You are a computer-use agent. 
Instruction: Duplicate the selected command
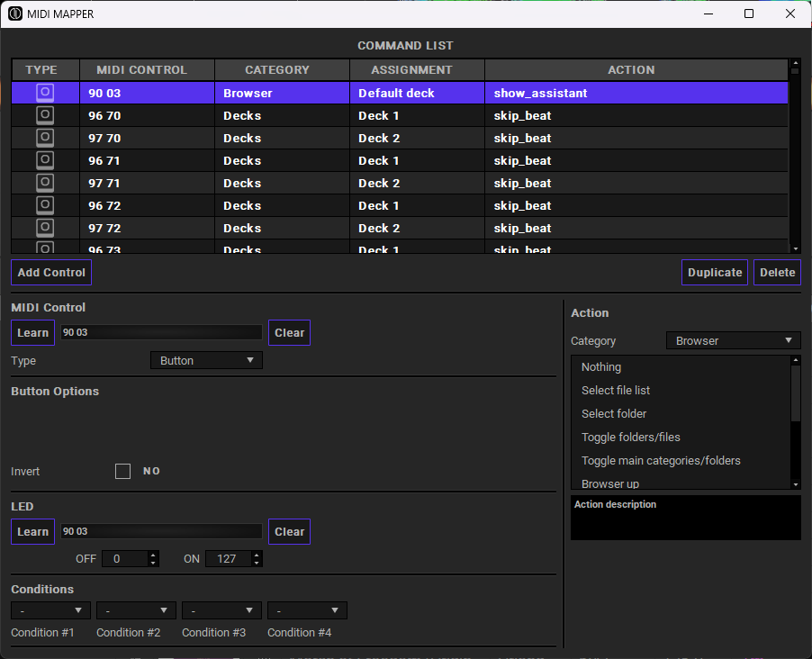pos(715,272)
